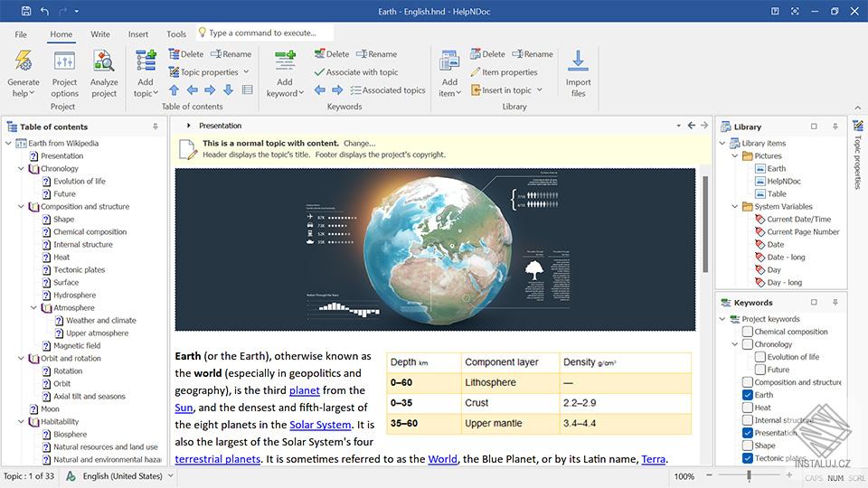Check the Evolution of life keyword checkbox
868x488 pixels.
(x=759, y=357)
